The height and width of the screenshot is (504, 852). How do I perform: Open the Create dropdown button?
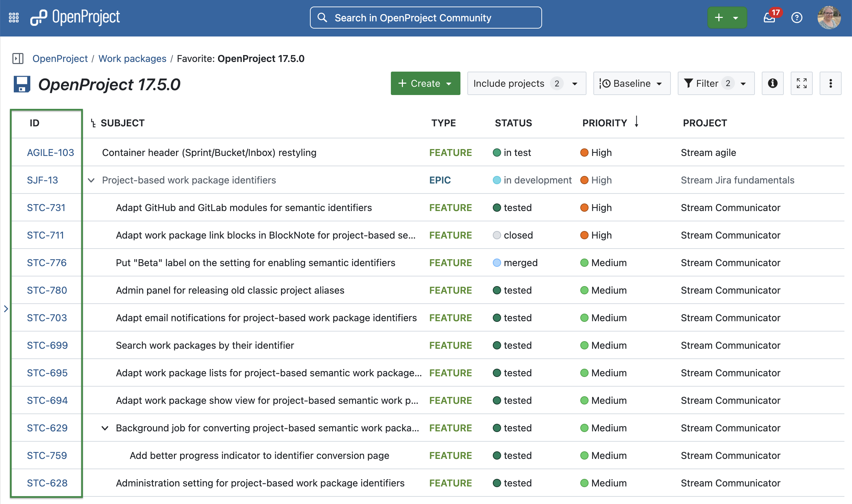coord(425,83)
